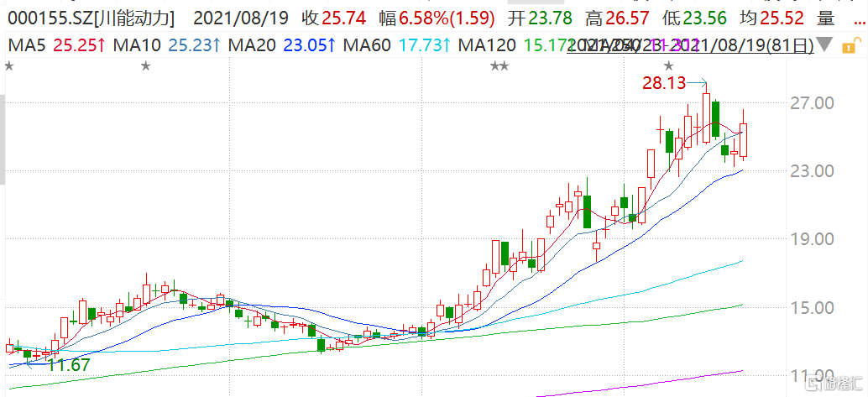Click the star marker above the early June candles

tap(145, 66)
